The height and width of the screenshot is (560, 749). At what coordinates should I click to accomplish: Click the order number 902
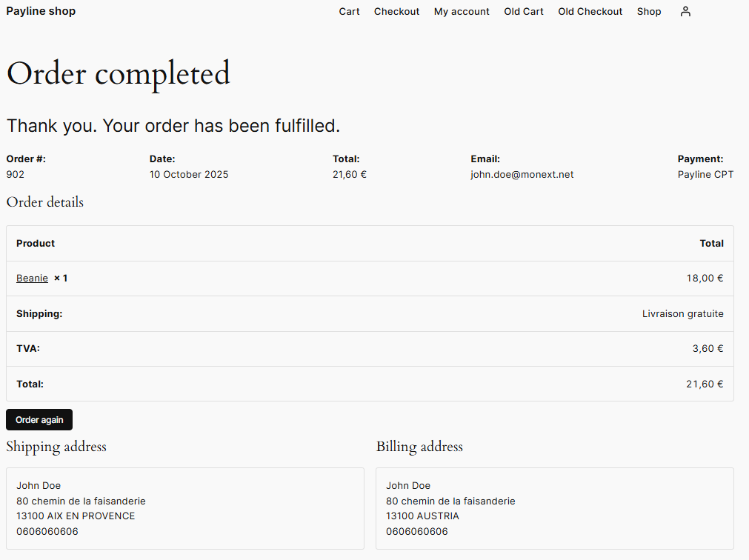(15, 175)
